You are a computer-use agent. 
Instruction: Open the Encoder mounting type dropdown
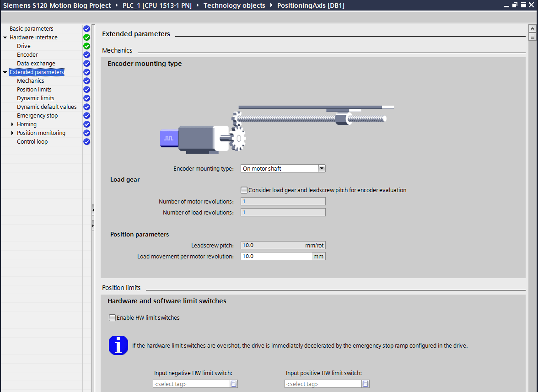click(x=322, y=168)
